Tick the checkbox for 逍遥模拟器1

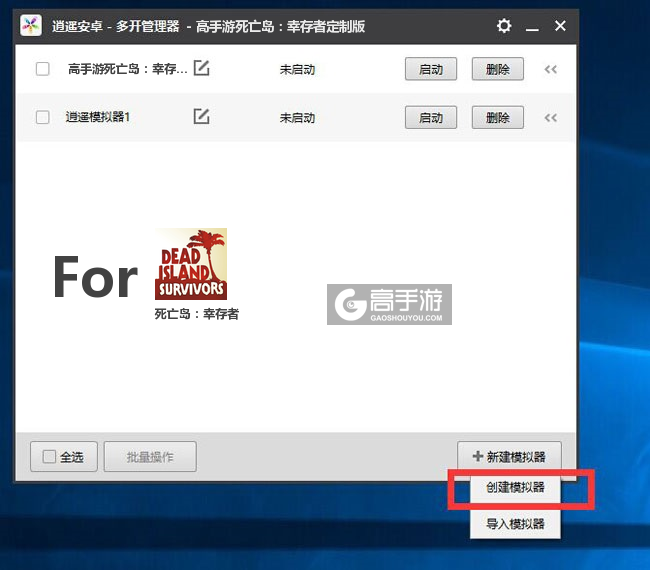43,117
